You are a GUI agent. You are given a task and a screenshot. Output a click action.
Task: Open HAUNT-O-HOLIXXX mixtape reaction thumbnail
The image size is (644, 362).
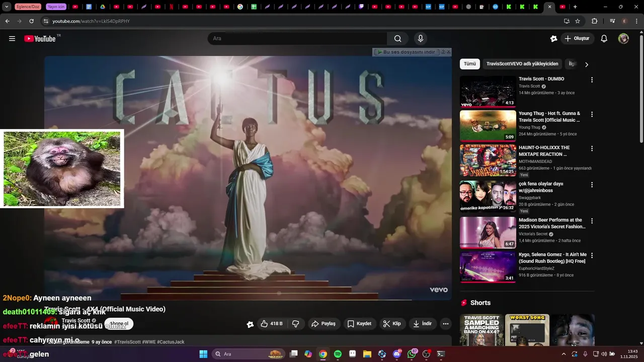[x=488, y=160]
